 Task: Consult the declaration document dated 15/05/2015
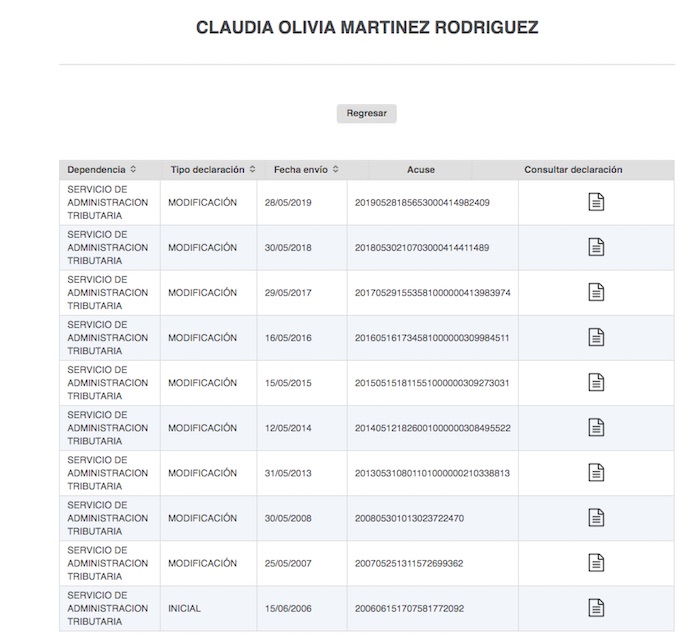pyautogui.click(x=596, y=383)
